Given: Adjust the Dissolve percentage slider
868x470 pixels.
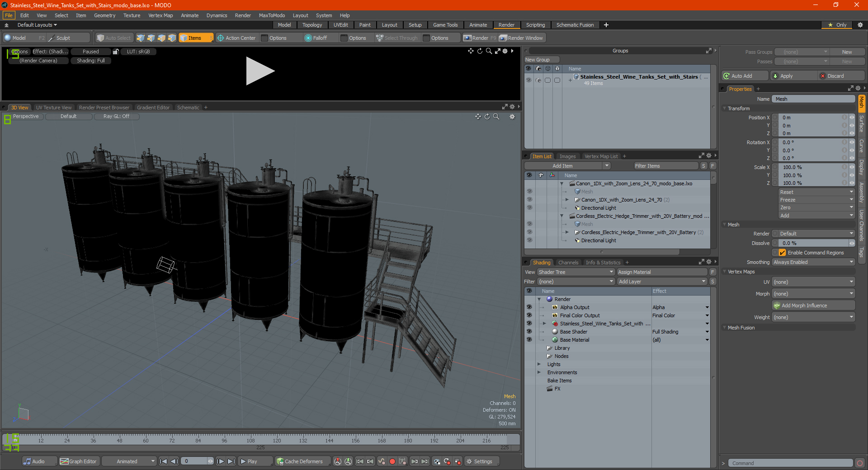Looking at the screenshot, I should 813,243.
